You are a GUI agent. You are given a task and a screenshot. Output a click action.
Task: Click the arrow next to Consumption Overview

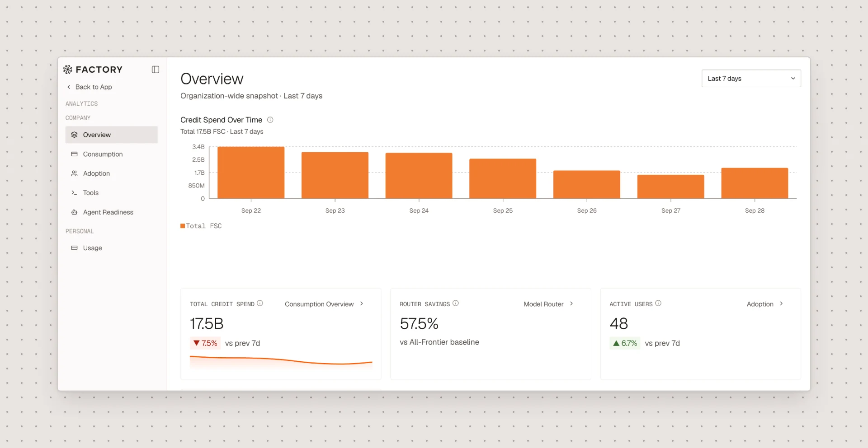362,304
